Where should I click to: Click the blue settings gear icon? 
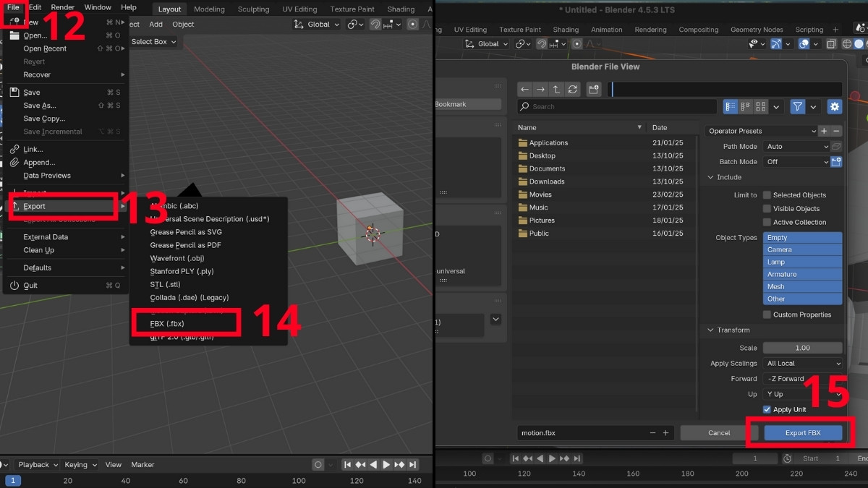point(834,106)
